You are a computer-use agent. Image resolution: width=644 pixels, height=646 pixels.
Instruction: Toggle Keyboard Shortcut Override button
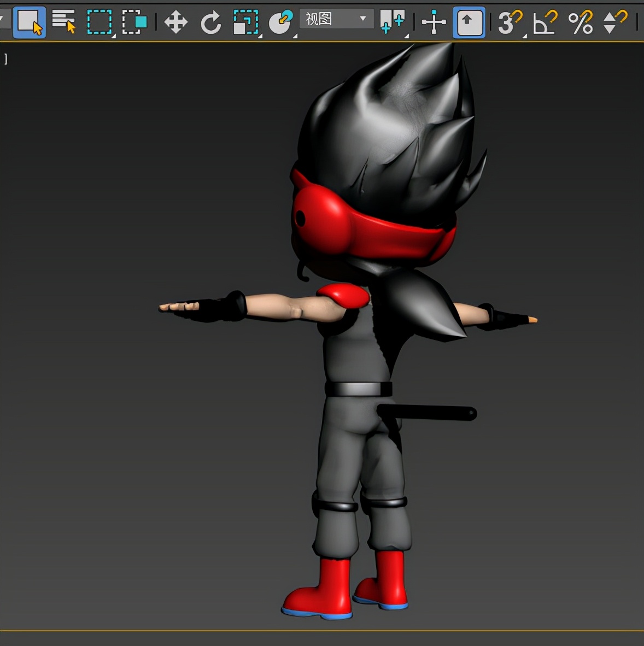point(469,22)
